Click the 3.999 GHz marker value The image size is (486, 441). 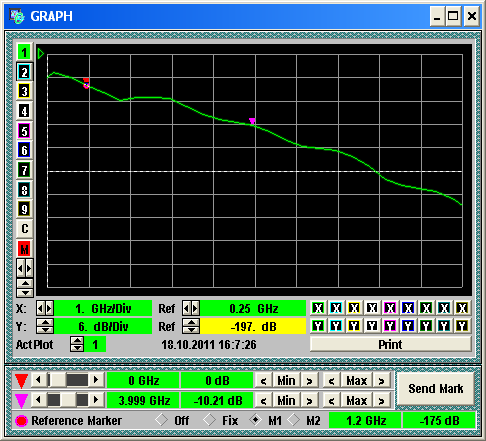[x=144, y=400]
